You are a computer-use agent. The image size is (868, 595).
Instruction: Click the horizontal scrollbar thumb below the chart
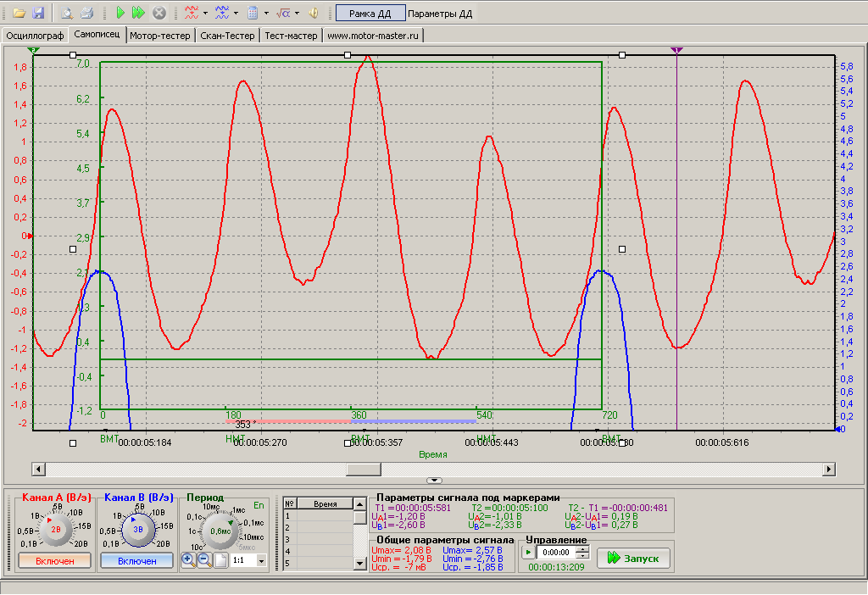tap(364, 469)
